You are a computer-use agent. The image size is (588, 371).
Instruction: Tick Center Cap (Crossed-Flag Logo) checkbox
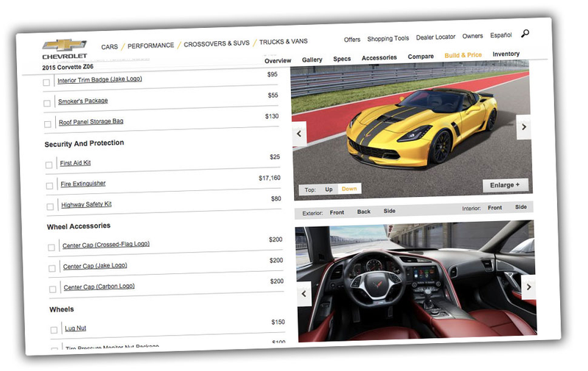51,248
